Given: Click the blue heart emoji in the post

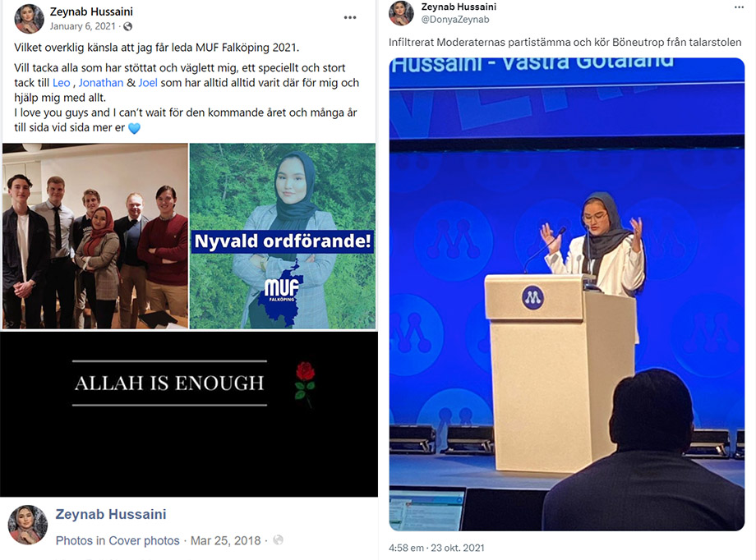Looking at the screenshot, I should tap(134, 128).
